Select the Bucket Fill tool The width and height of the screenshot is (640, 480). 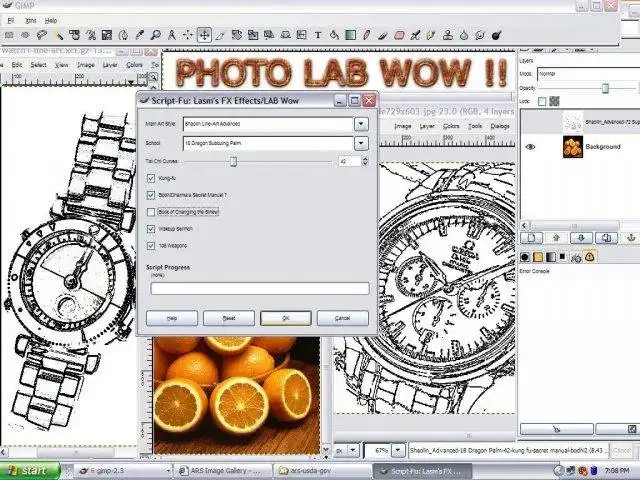334,36
